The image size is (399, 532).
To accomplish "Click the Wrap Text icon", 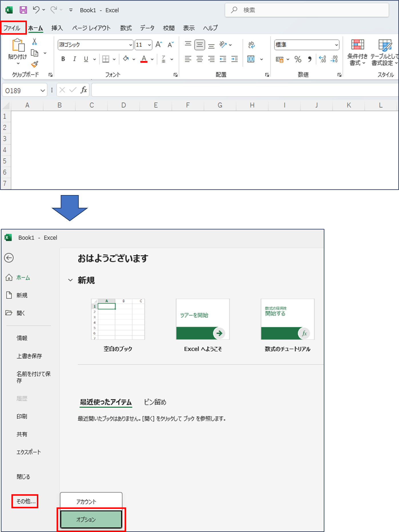I will pyautogui.click(x=251, y=45).
